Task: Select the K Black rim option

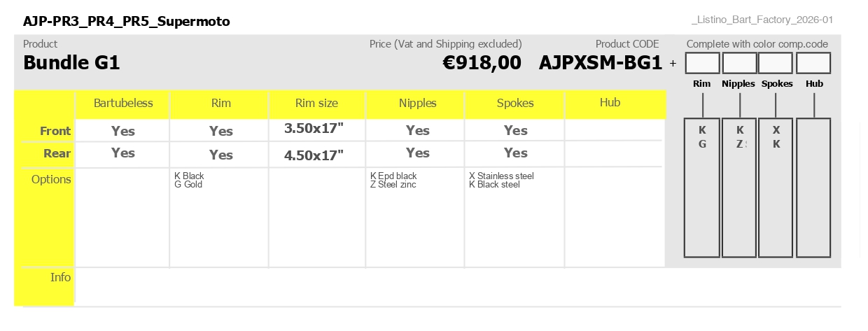Action: (x=189, y=176)
